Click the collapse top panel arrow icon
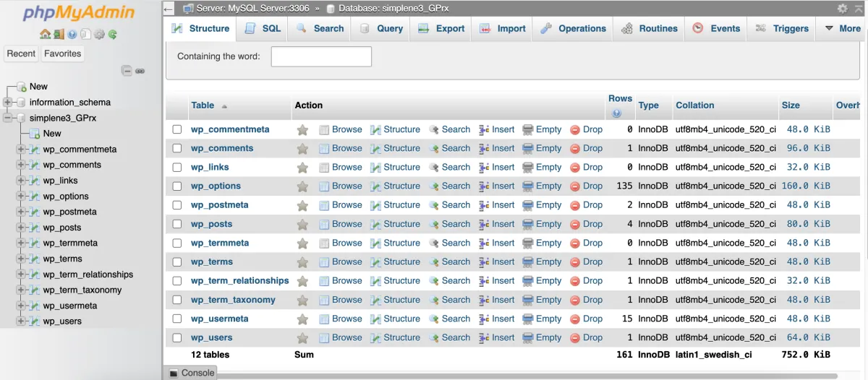 (x=169, y=9)
